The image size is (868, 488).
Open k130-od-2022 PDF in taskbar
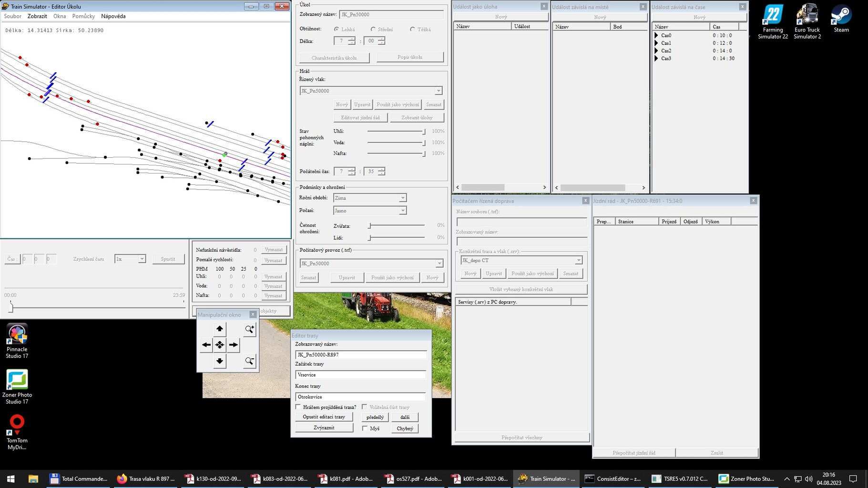coord(213,478)
